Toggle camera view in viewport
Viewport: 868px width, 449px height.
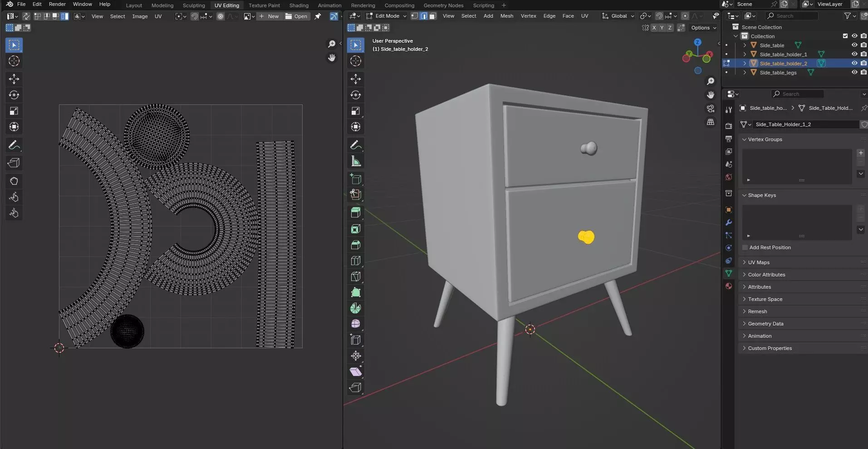[x=711, y=109]
